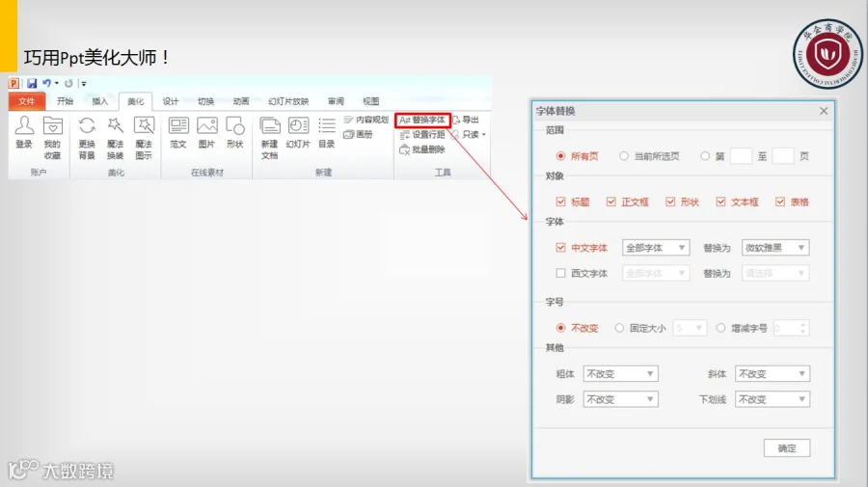
Task: Click the 目录 table of contents icon
Action: [x=327, y=125]
